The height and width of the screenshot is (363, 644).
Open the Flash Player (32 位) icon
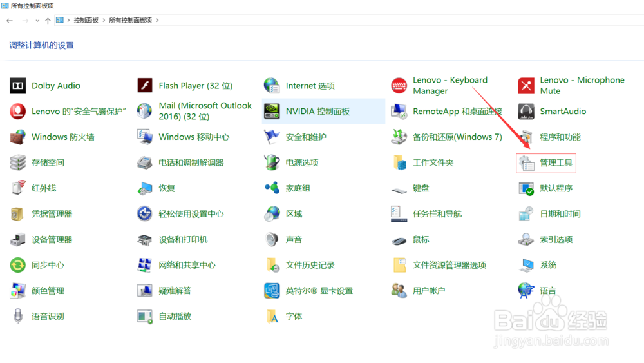click(x=144, y=86)
